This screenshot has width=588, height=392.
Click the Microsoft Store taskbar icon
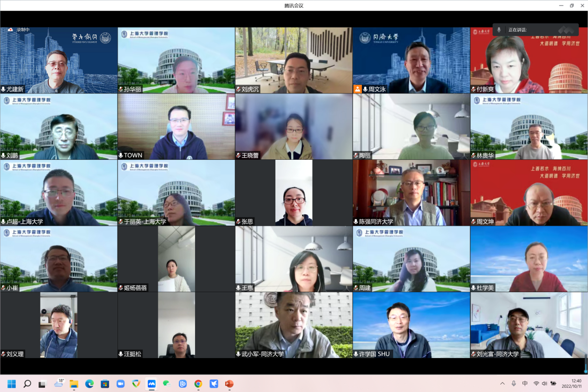[105, 384]
